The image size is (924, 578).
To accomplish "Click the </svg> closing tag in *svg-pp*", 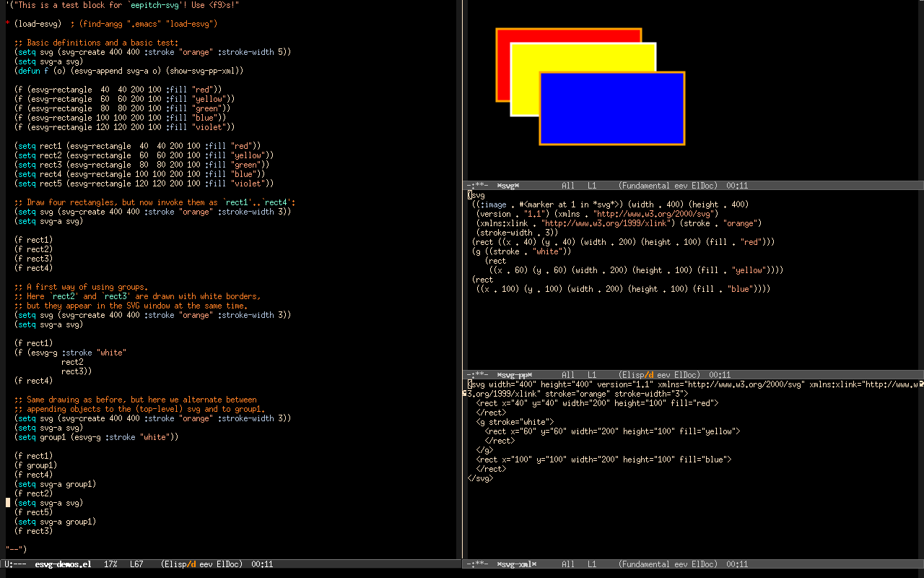I will (481, 478).
